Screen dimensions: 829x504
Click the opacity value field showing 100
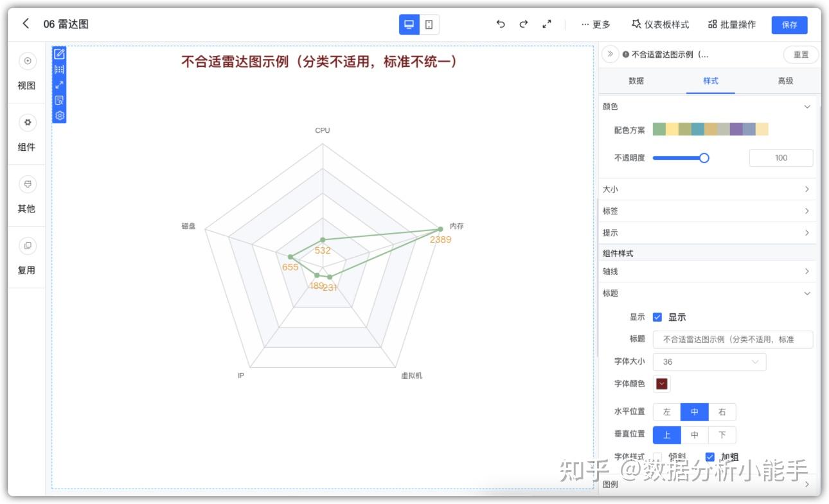point(781,158)
